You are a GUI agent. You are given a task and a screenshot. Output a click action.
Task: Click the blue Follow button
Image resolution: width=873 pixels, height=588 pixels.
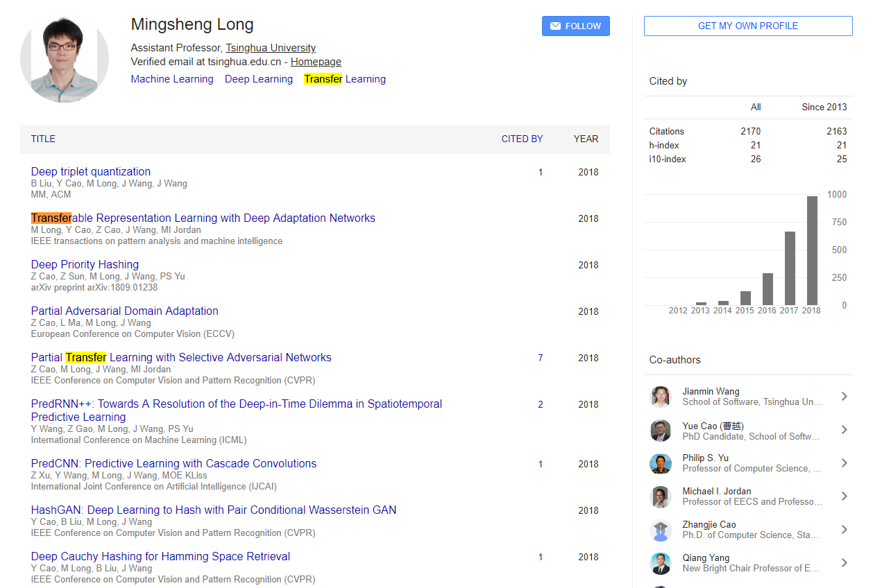575,26
